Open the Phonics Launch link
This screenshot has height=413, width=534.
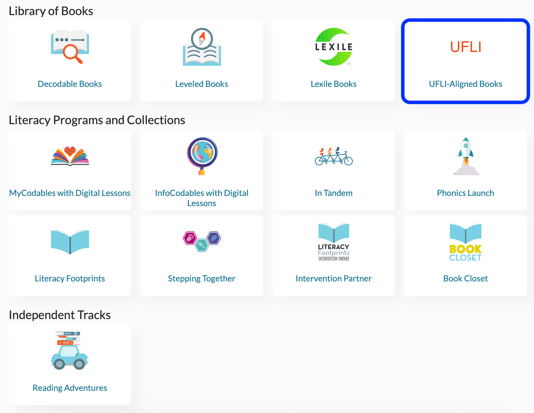466,193
